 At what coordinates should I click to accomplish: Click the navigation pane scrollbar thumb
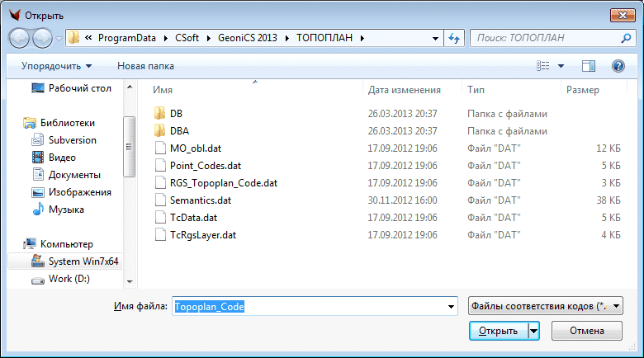click(x=130, y=147)
